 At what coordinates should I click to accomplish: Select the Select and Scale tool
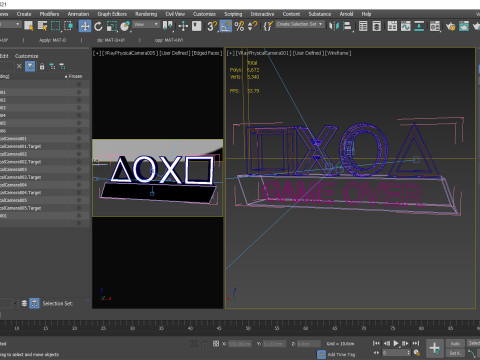[112, 26]
